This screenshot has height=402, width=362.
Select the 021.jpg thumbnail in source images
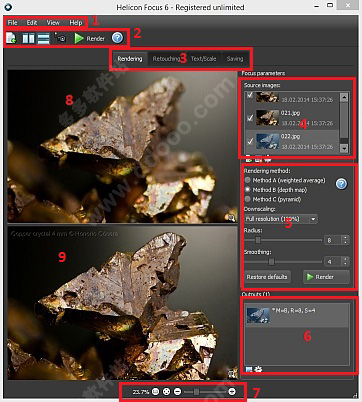coord(267,118)
